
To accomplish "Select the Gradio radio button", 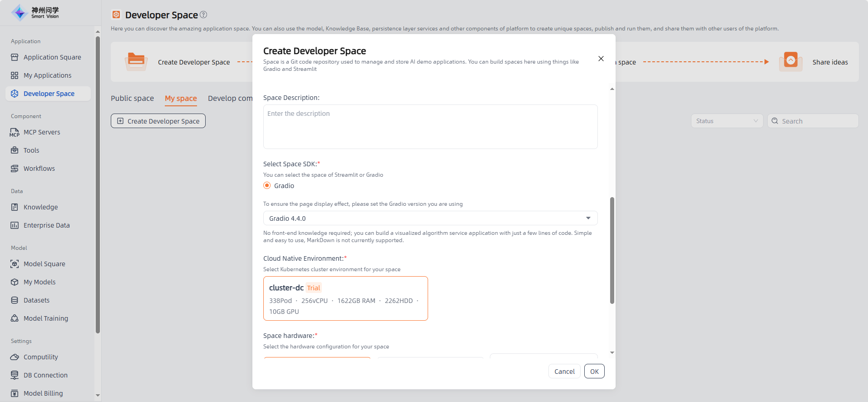I will tap(267, 186).
